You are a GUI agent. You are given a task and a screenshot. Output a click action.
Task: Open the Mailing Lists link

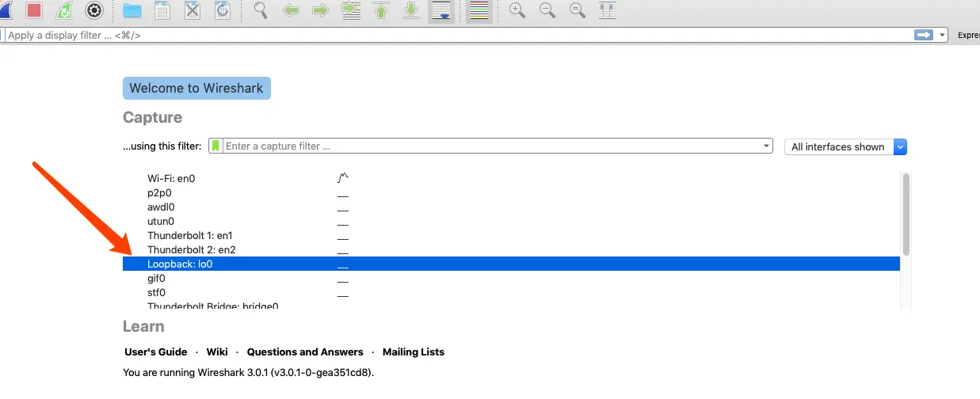tap(414, 351)
